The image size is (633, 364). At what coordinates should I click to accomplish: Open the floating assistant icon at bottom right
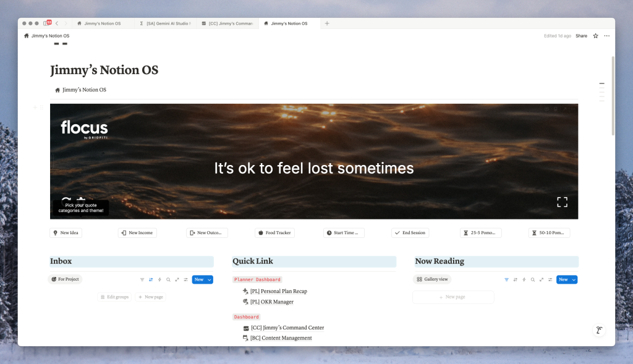pos(599,331)
